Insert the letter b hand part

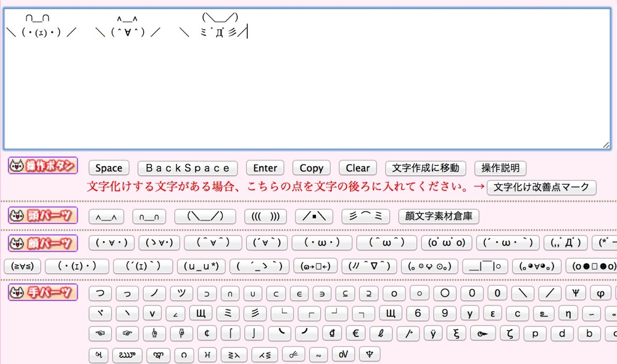[589, 334]
